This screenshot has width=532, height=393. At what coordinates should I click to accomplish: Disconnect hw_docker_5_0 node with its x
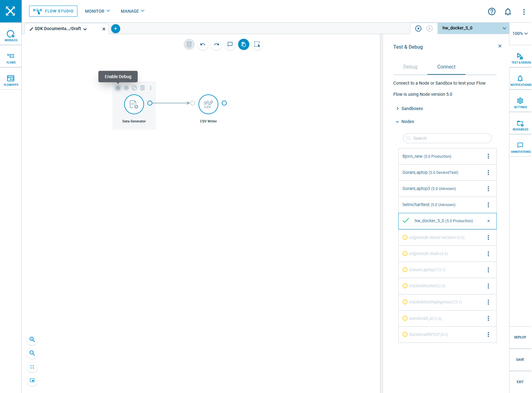tap(488, 221)
